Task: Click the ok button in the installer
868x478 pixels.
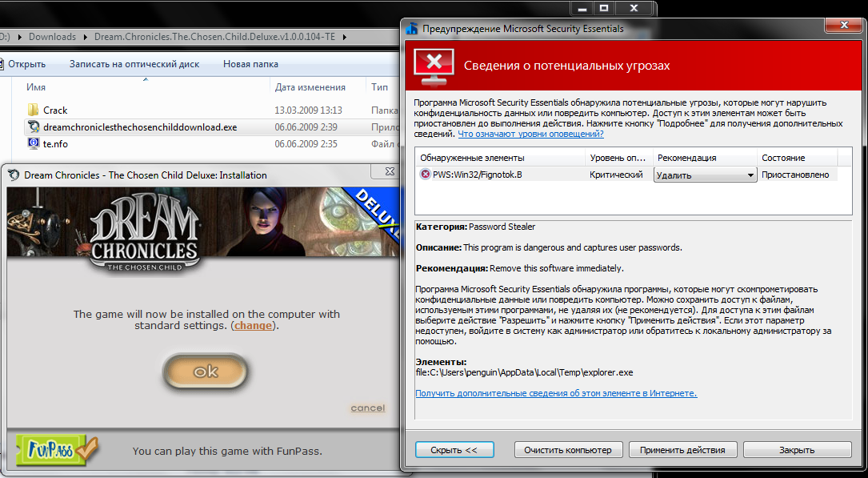Action: point(205,372)
